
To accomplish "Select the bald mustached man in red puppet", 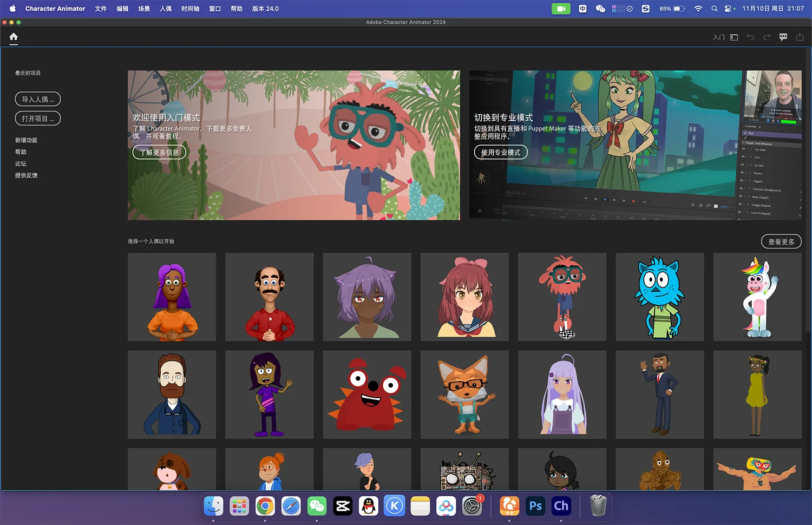I will pyautogui.click(x=270, y=297).
